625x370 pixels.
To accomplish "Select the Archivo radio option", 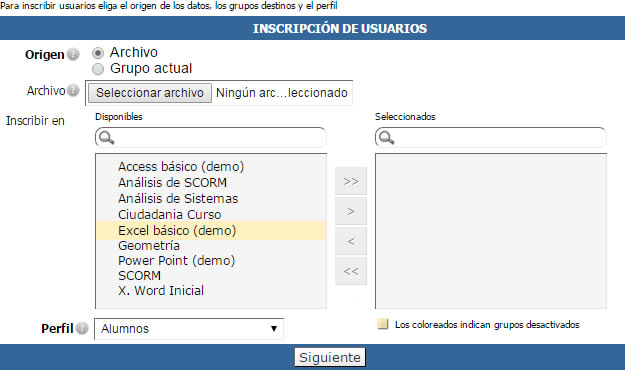I will point(98,53).
